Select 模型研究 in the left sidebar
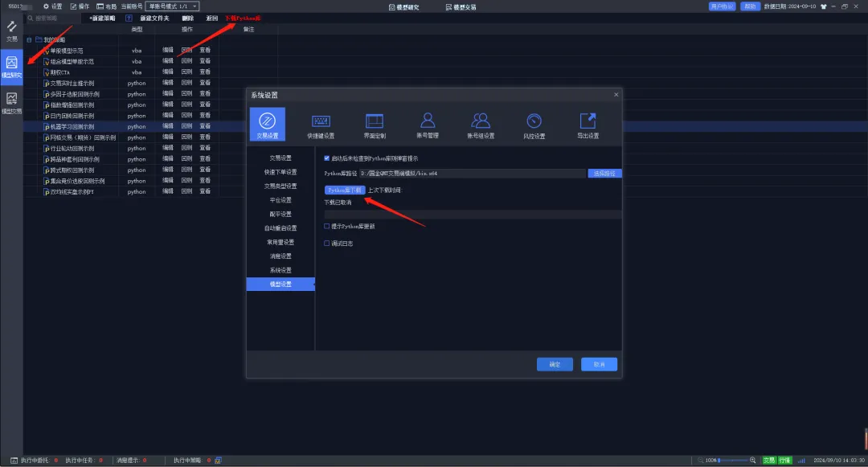Screen dimensions: 868x467 pyautogui.click(x=11, y=67)
